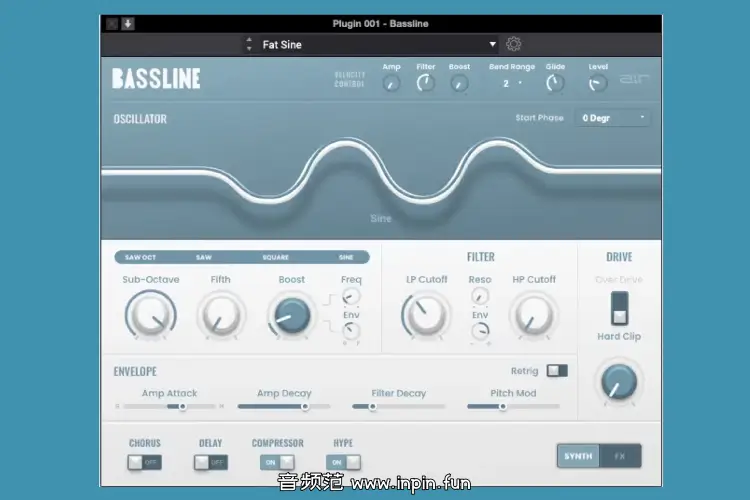
Task: Toggle the Retrig switch
Action: (x=557, y=371)
